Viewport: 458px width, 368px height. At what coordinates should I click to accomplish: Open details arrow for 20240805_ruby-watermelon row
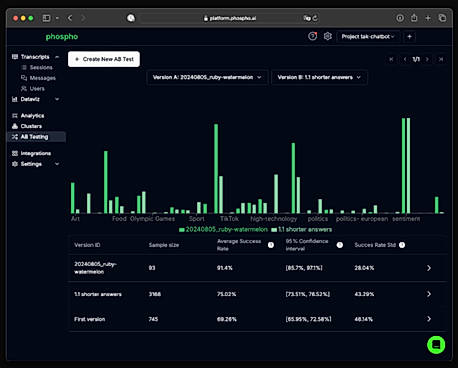(429, 268)
